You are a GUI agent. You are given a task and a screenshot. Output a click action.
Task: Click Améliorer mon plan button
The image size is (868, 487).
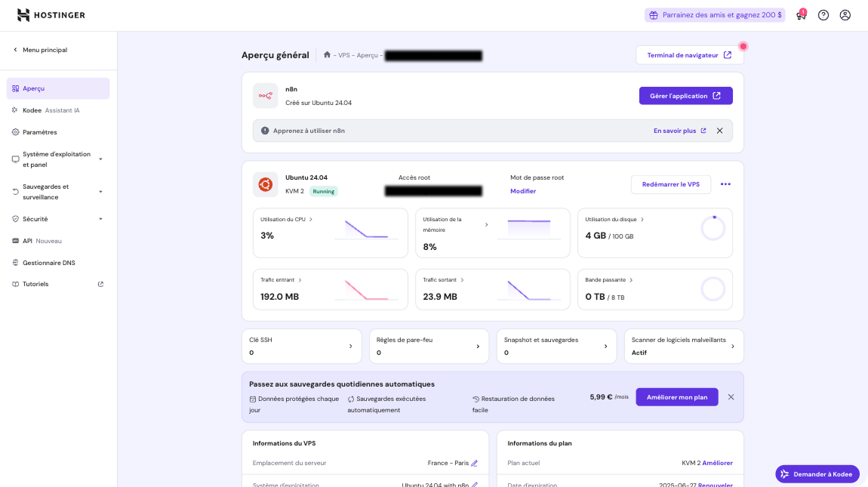point(676,397)
